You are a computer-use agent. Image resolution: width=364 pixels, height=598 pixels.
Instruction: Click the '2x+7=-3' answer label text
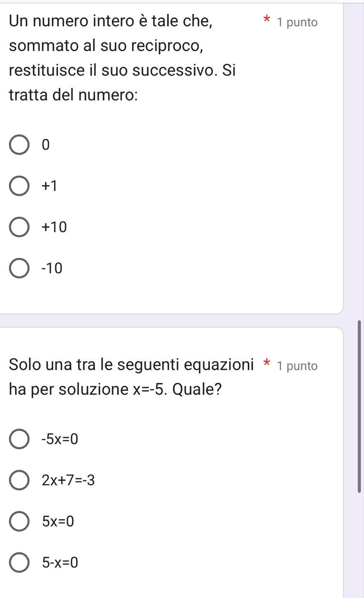[x=68, y=480]
